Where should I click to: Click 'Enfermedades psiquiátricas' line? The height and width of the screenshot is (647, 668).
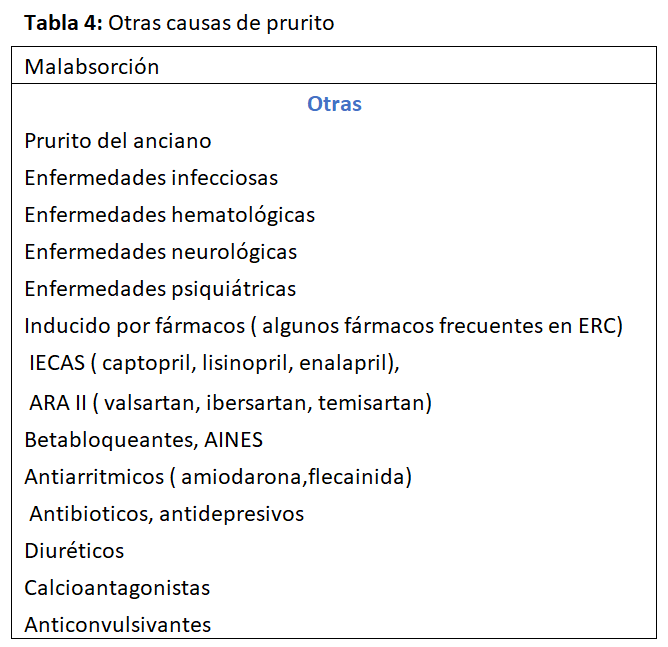(x=160, y=289)
